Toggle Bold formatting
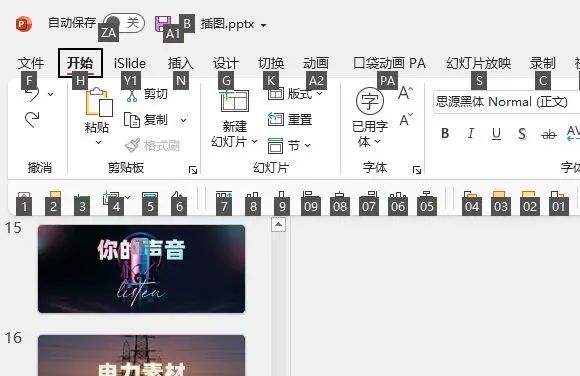Viewport: 580px width, 376px height. click(445, 133)
